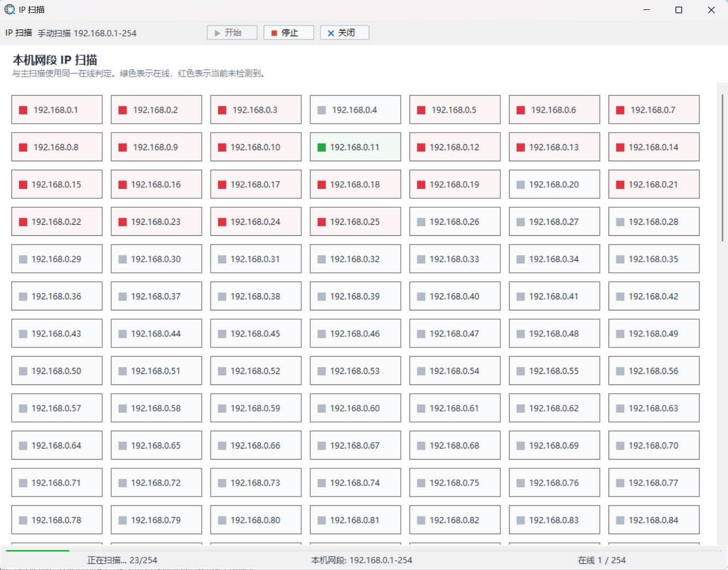Click the red status square of 192.168.0.18
This screenshot has height=570, width=728.
pos(322,184)
